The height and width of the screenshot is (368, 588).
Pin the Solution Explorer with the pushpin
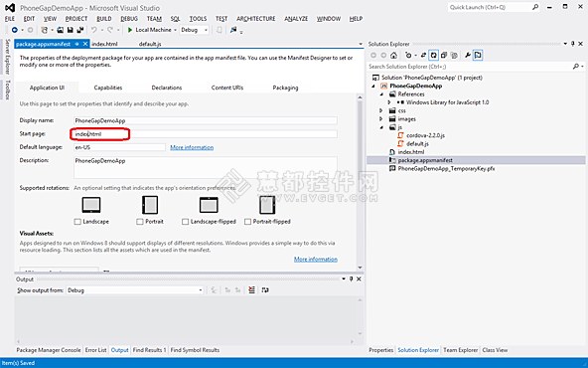573,44
